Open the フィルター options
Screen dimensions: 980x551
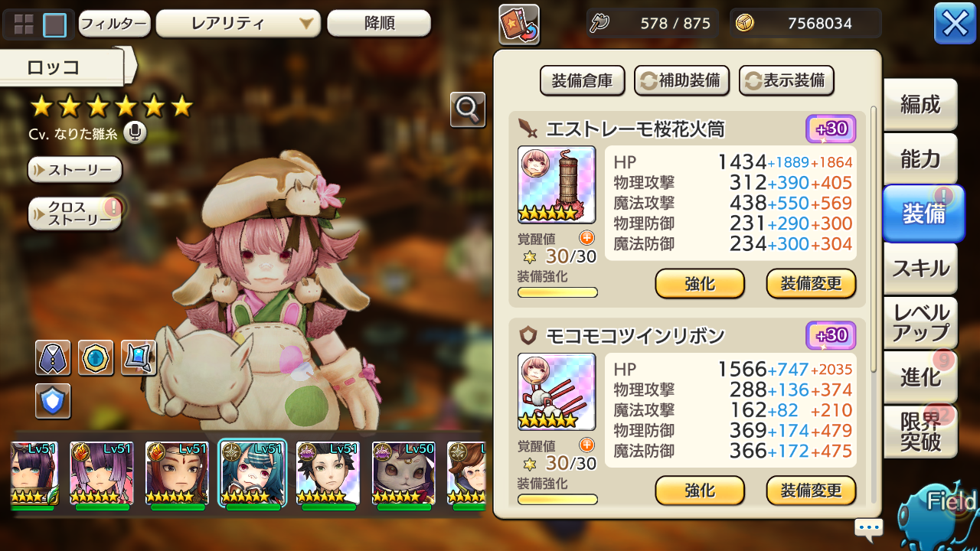[x=113, y=24]
